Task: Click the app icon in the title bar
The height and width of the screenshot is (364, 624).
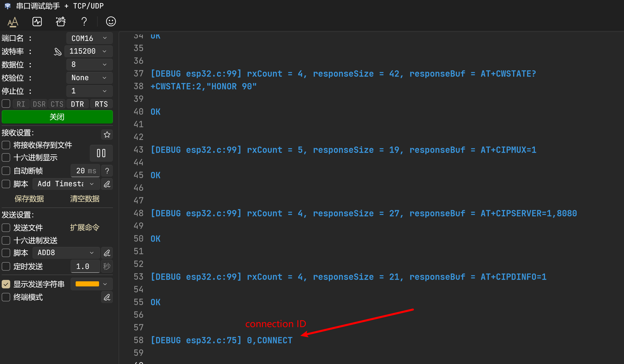Action: pos(8,6)
